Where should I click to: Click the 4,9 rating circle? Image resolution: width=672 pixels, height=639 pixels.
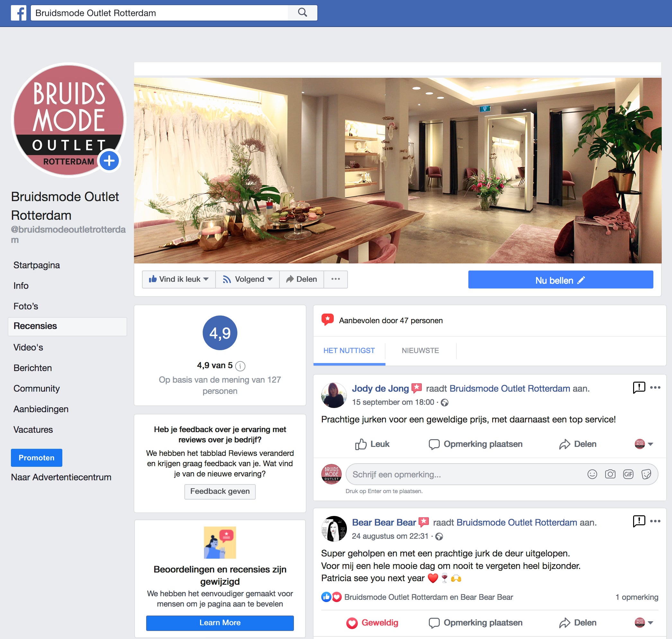(x=220, y=333)
